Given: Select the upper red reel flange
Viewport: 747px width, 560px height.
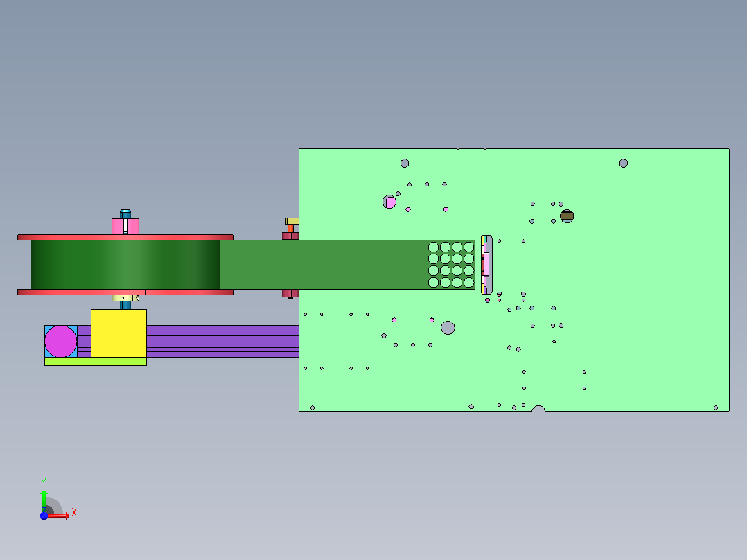Looking at the screenshot, I should pos(125,237).
